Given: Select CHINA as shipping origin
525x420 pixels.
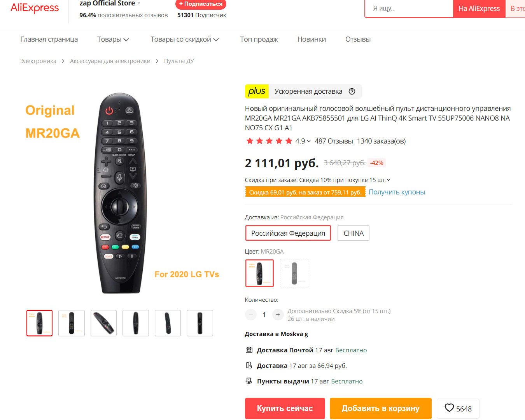Looking at the screenshot, I should point(353,233).
